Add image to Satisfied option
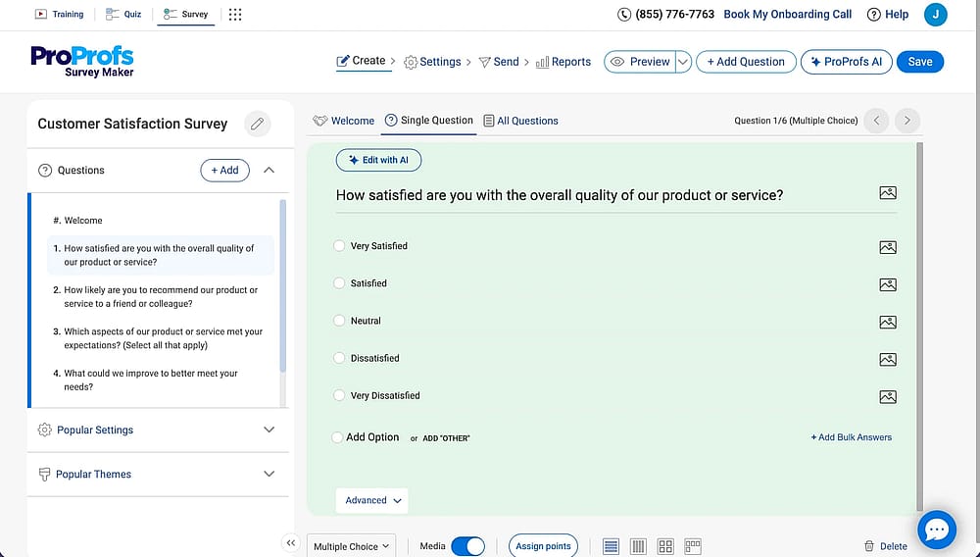980x557 pixels. [888, 285]
